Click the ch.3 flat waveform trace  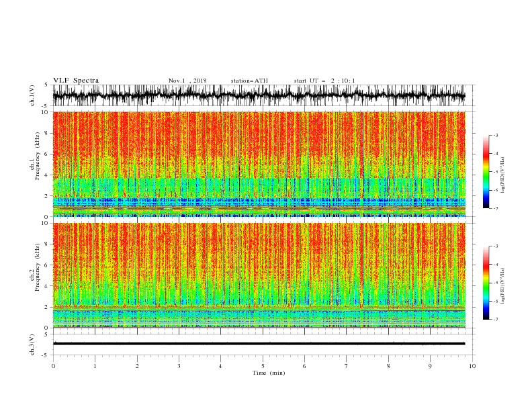259,344
